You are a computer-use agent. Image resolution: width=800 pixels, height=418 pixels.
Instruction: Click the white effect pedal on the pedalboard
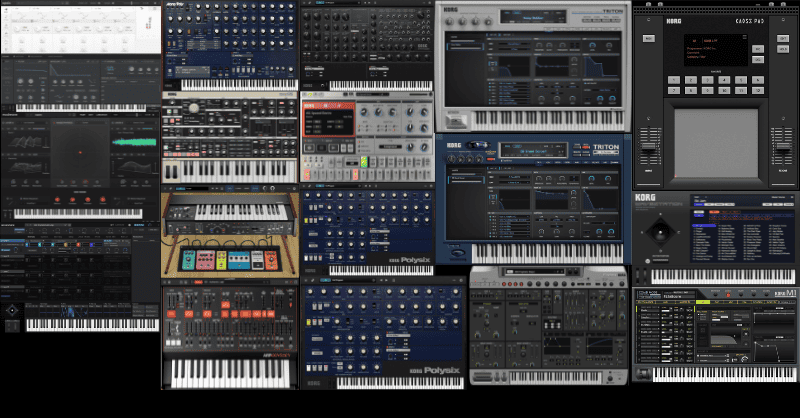click(x=258, y=260)
